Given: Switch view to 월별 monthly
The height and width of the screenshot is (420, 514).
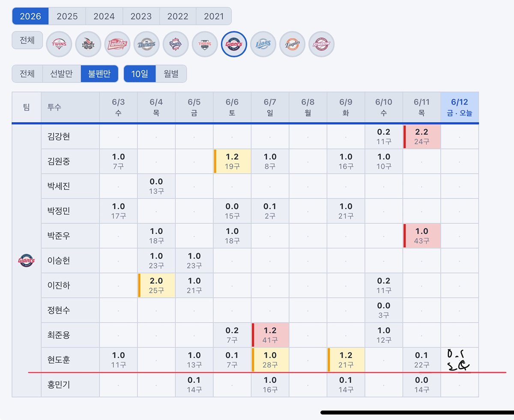Looking at the screenshot, I should (x=171, y=74).
